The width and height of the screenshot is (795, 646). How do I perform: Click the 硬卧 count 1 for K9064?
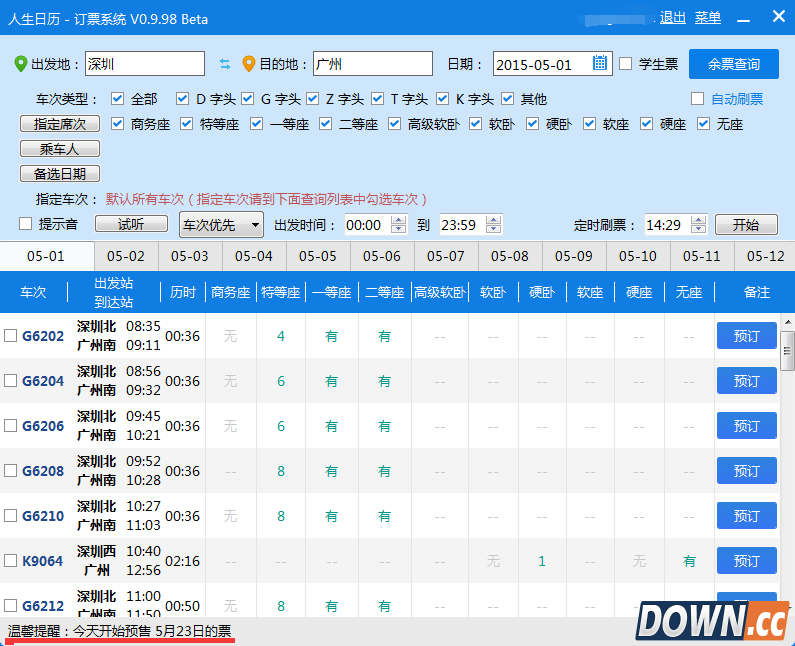pos(541,561)
